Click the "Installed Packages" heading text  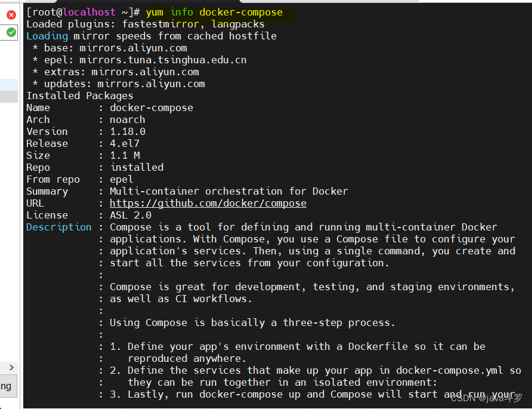point(79,96)
